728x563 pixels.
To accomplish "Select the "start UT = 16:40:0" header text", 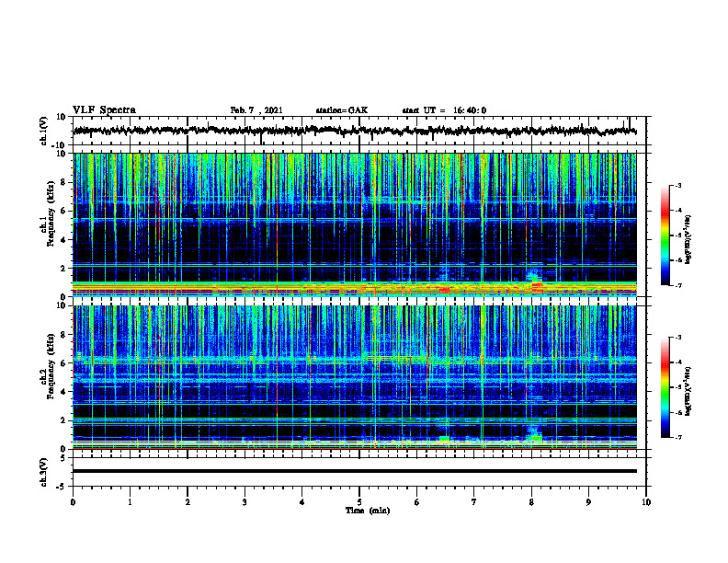I will point(444,110).
